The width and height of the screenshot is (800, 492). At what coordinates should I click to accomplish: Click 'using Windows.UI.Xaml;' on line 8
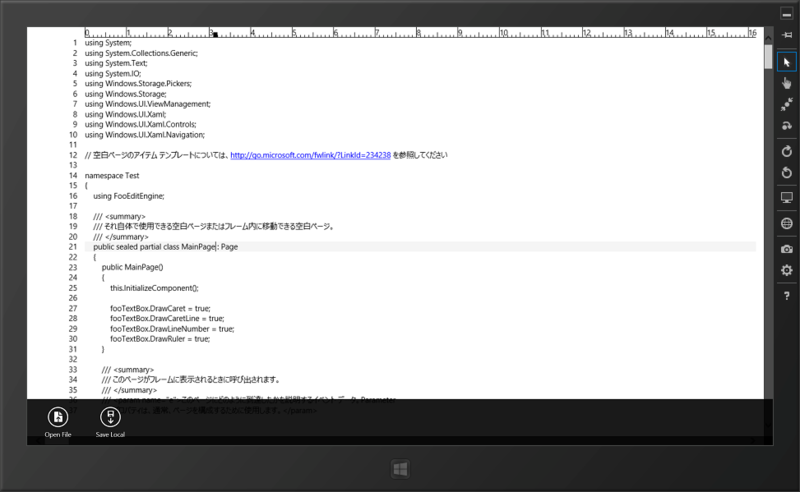tap(126, 114)
